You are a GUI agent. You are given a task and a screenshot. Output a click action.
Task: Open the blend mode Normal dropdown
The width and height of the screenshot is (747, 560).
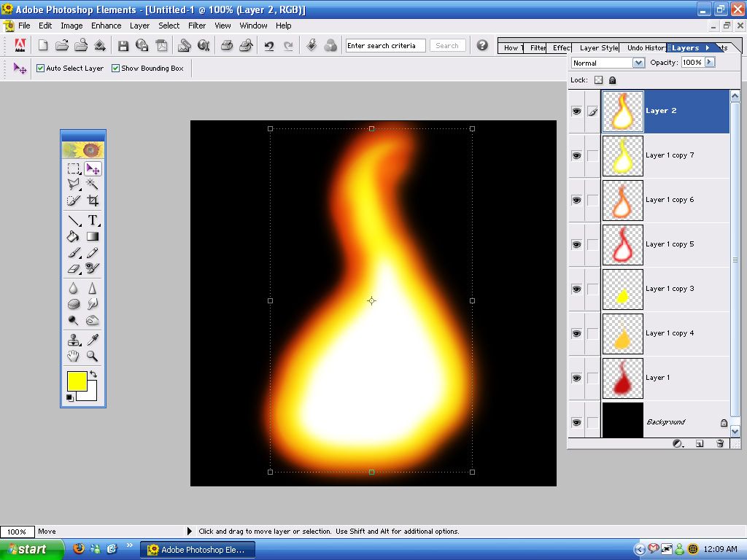tap(638, 63)
